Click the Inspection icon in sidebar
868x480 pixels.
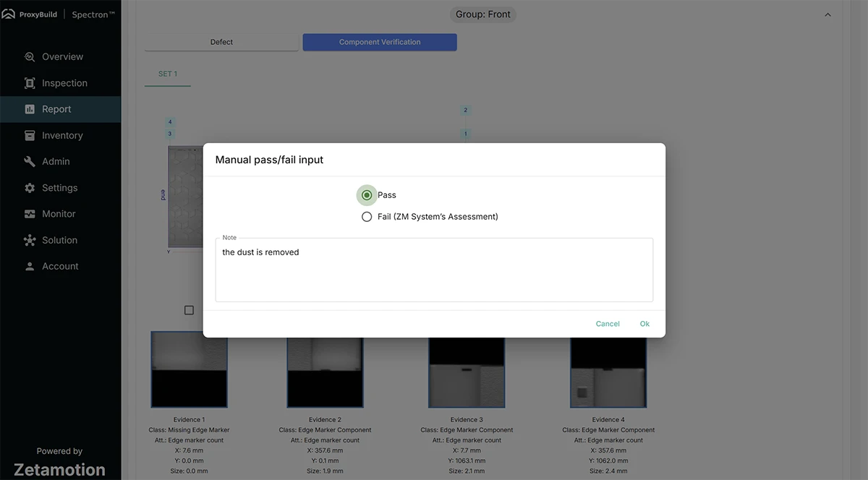click(x=30, y=83)
